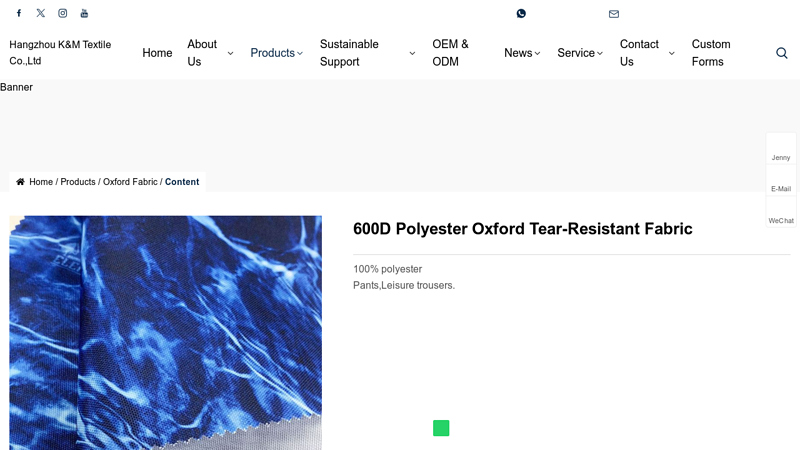800x450 pixels.
Task: Click the WhatsApp phone icon
Action: click(521, 14)
